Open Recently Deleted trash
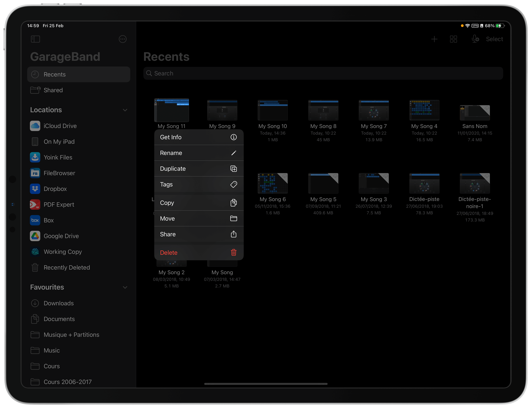This screenshot has height=409, width=532. click(67, 267)
